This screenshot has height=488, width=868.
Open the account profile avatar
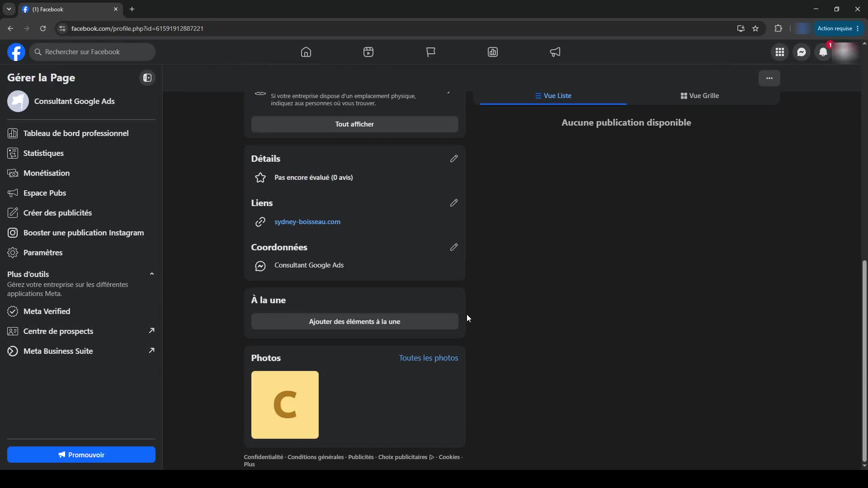pyautogui.click(x=845, y=52)
